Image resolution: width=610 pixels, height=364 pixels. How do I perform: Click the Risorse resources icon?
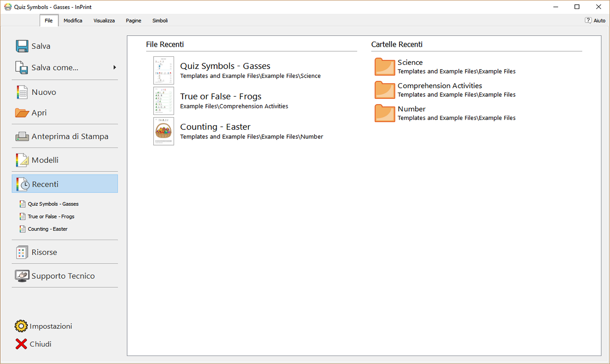coord(22,252)
